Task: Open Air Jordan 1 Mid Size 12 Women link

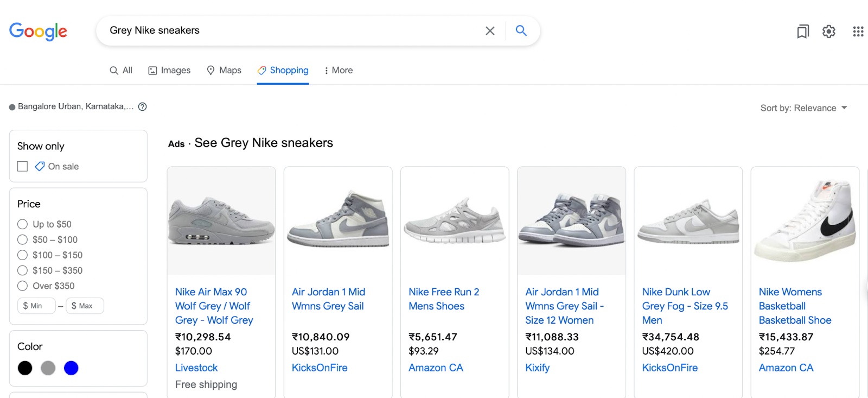Action: coord(564,306)
